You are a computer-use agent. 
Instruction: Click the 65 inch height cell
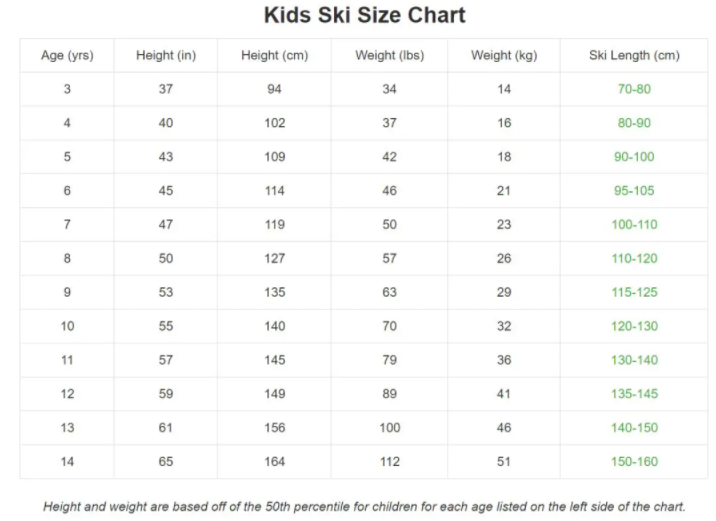166,461
